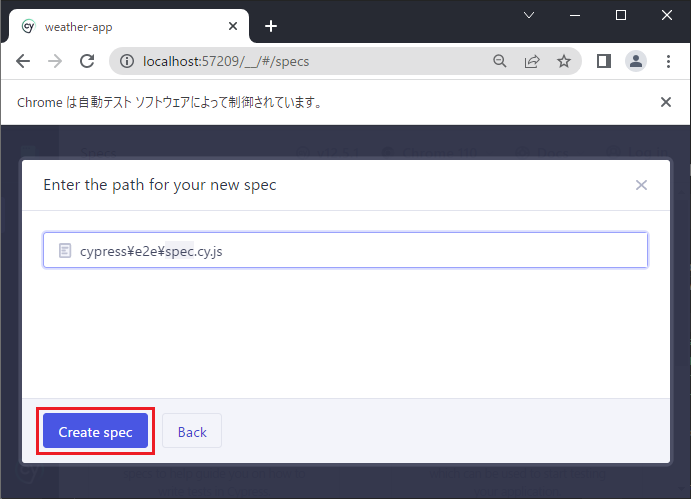Navigate back in browser history
This screenshot has height=499, width=691.
pyautogui.click(x=23, y=61)
